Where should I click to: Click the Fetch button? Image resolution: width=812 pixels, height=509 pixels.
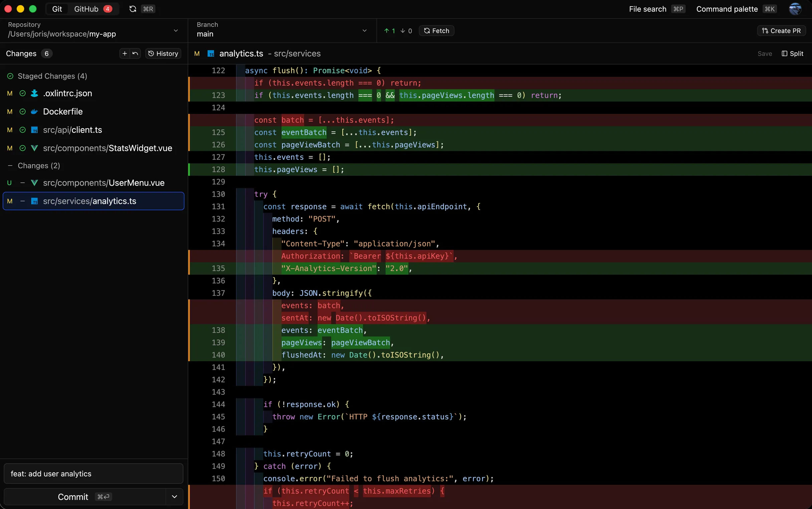tap(436, 30)
